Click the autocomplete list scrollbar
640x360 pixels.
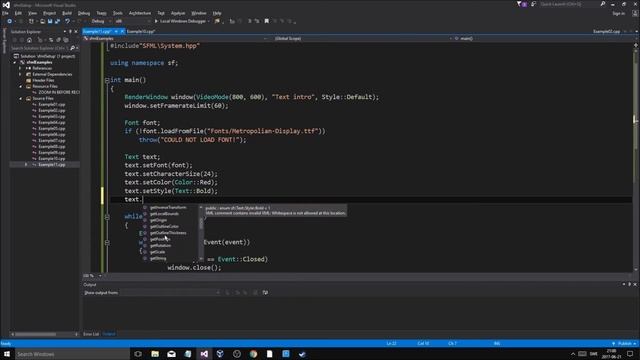(x=201, y=233)
